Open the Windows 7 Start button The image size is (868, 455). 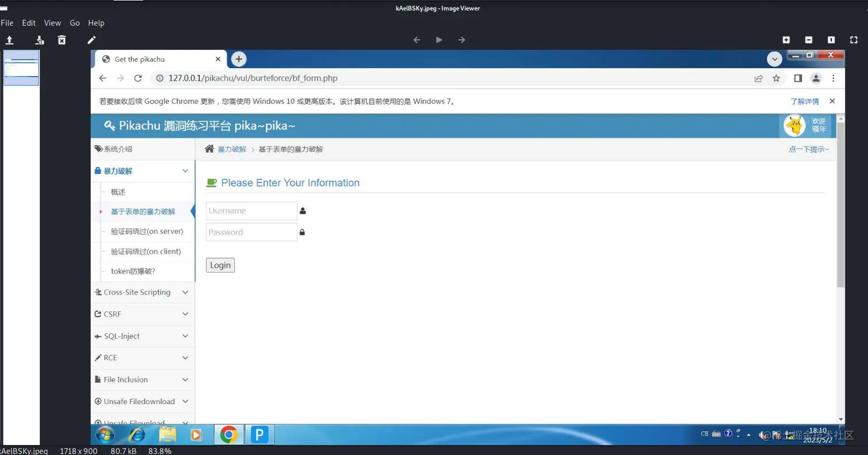tap(105, 435)
